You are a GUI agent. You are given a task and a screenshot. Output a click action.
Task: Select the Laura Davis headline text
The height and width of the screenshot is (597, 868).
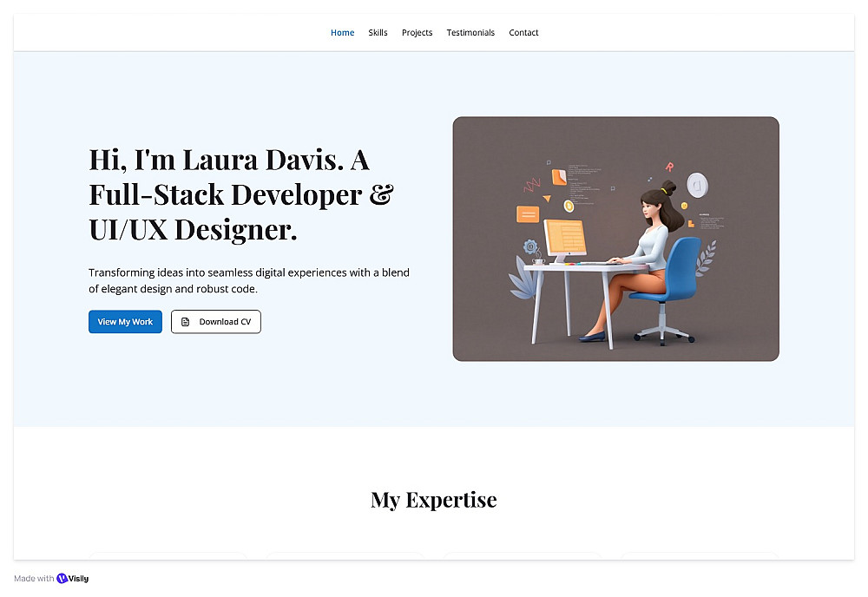[240, 194]
